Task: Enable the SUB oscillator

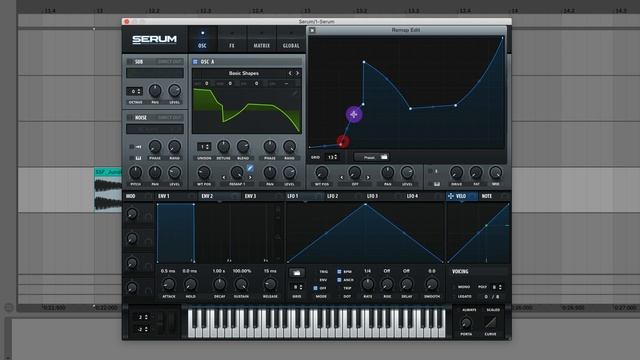Action: click(x=129, y=62)
